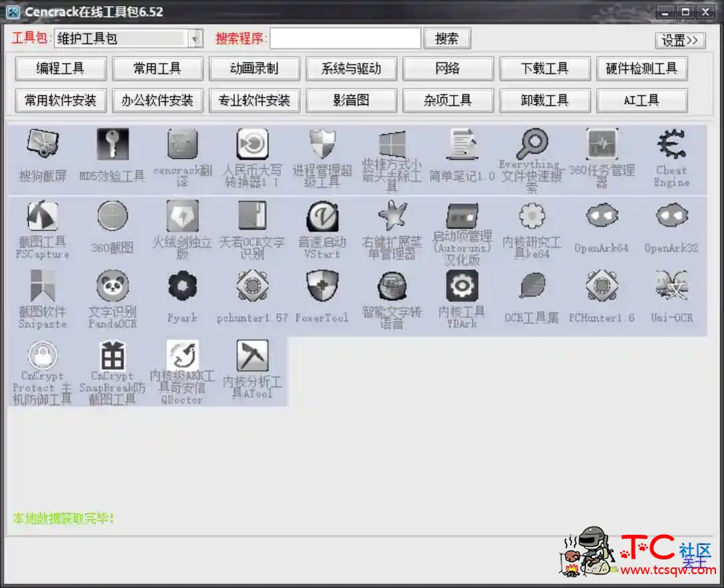The image size is (724, 588).
Task: Open 快捷方式小箭头去除工具 icon
Action: point(392,144)
